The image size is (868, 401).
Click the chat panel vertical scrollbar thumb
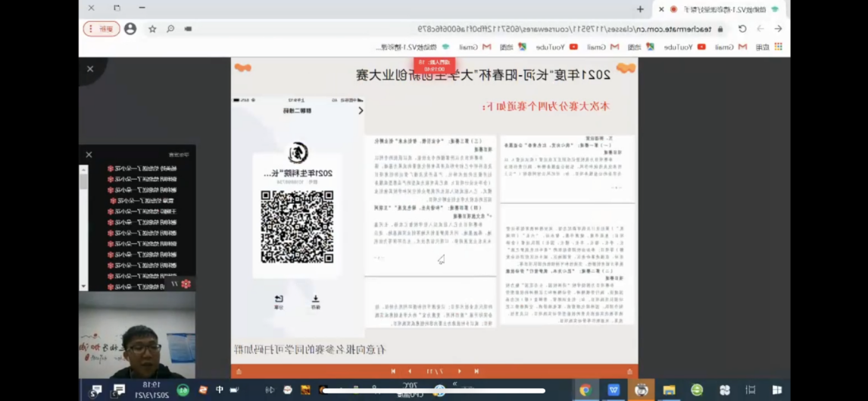click(83, 181)
